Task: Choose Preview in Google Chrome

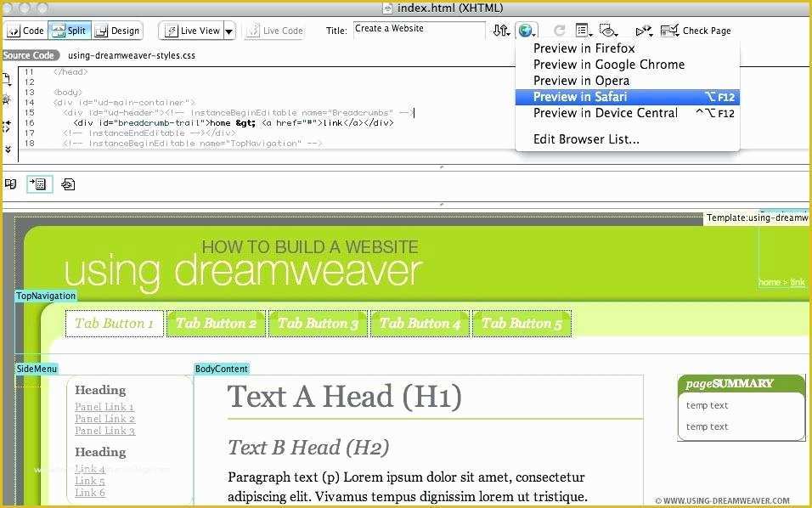Action: coord(627,65)
